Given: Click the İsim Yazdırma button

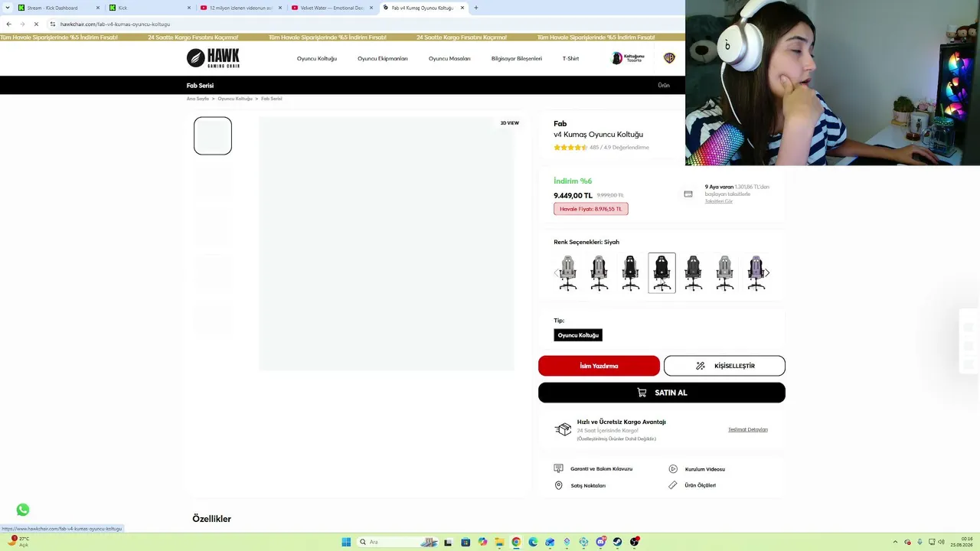Looking at the screenshot, I should 599,366.
